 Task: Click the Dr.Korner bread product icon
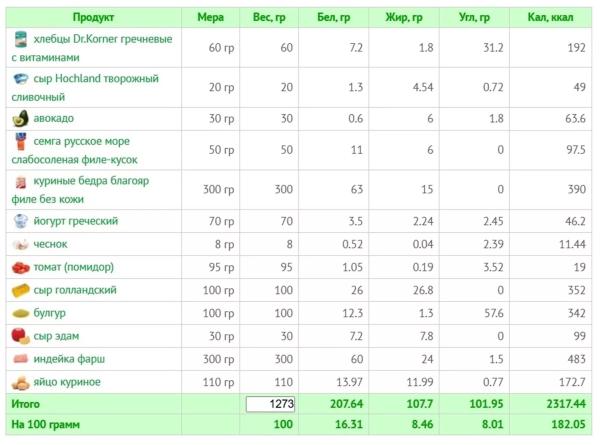coord(20,39)
